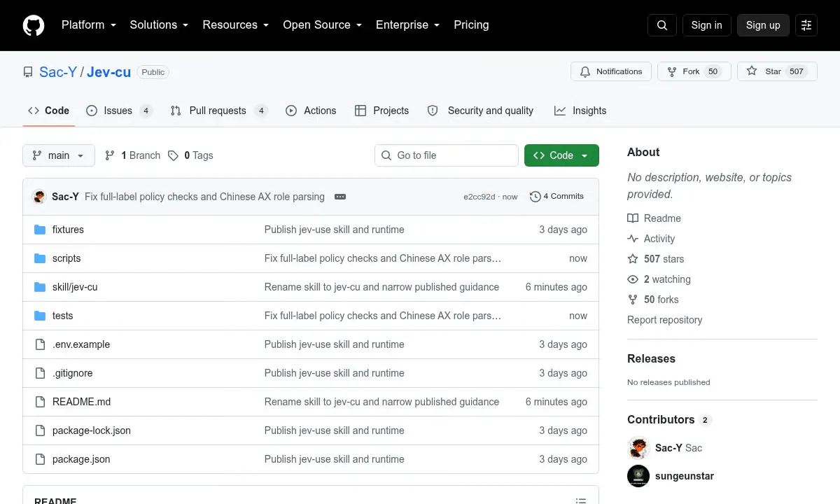
Task: View the 50 forks link
Action: (653, 300)
